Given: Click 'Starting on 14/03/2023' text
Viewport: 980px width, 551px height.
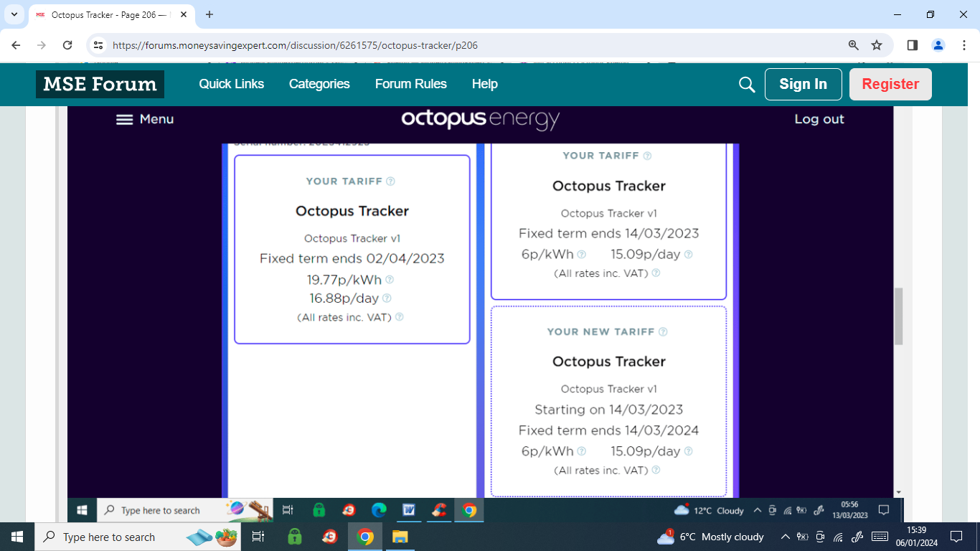Looking at the screenshot, I should [609, 410].
